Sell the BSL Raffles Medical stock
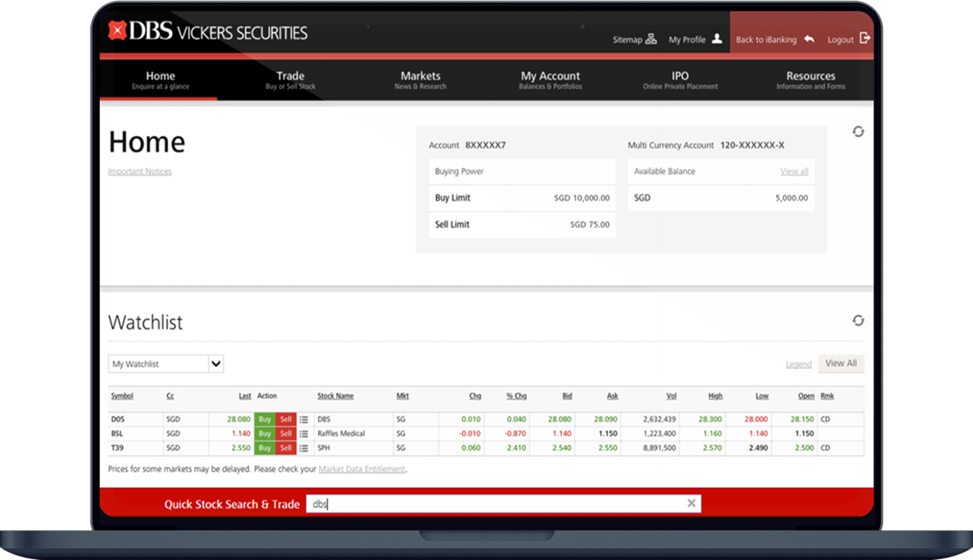The width and height of the screenshot is (973, 560). (286, 433)
